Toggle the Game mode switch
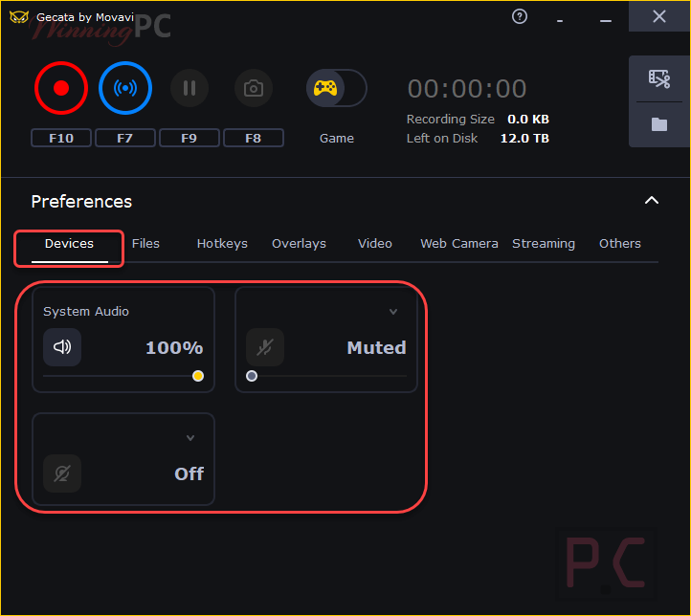This screenshot has width=691, height=616. coord(337,88)
